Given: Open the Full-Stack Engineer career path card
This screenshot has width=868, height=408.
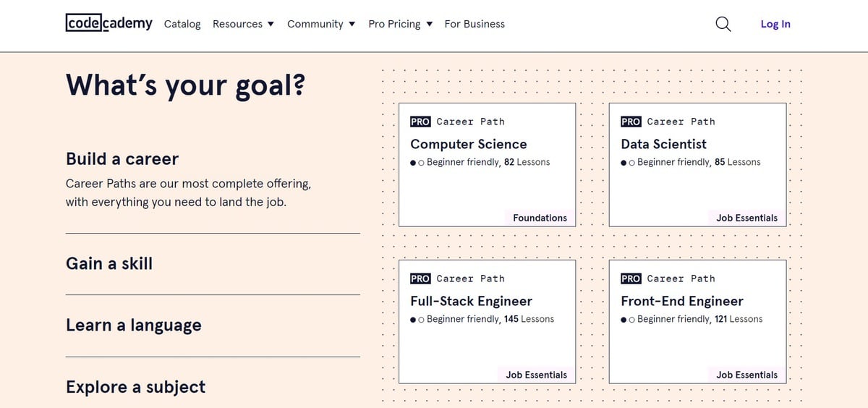Looking at the screenshot, I should pos(487,321).
